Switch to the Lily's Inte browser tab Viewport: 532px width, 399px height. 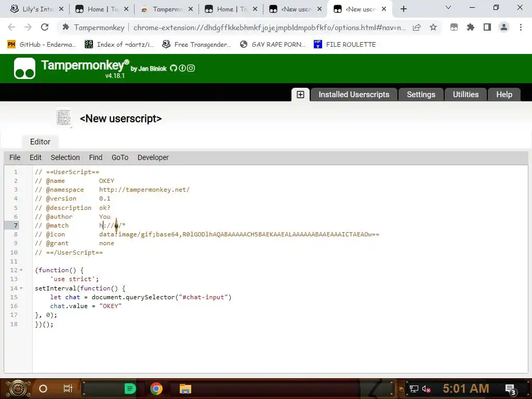[36, 9]
